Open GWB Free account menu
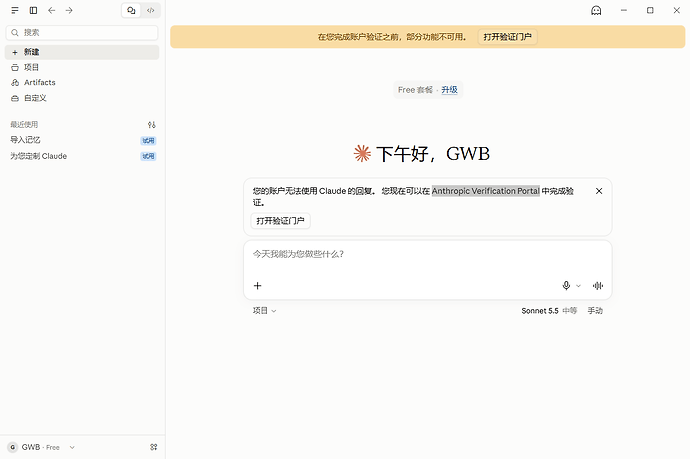690x459 pixels. point(41,447)
